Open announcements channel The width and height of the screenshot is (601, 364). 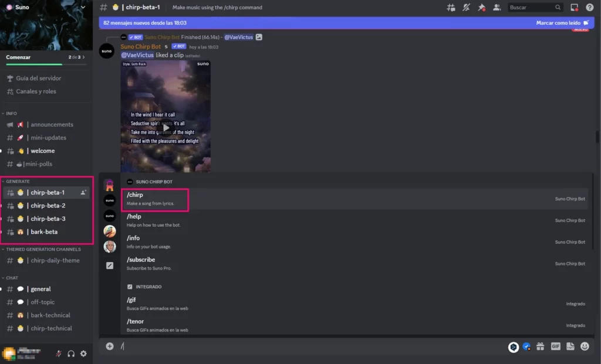[x=46, y=124]
